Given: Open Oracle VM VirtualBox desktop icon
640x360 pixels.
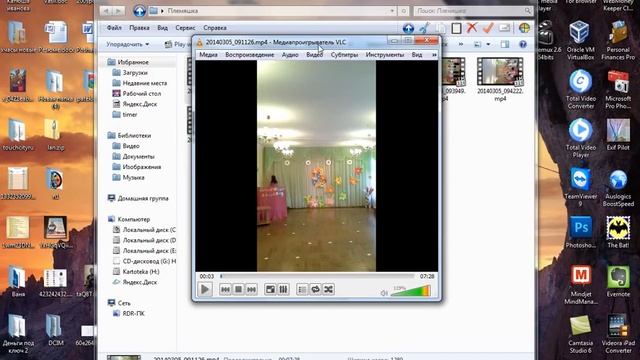Looking at the screenshot, I should point(580,40).
